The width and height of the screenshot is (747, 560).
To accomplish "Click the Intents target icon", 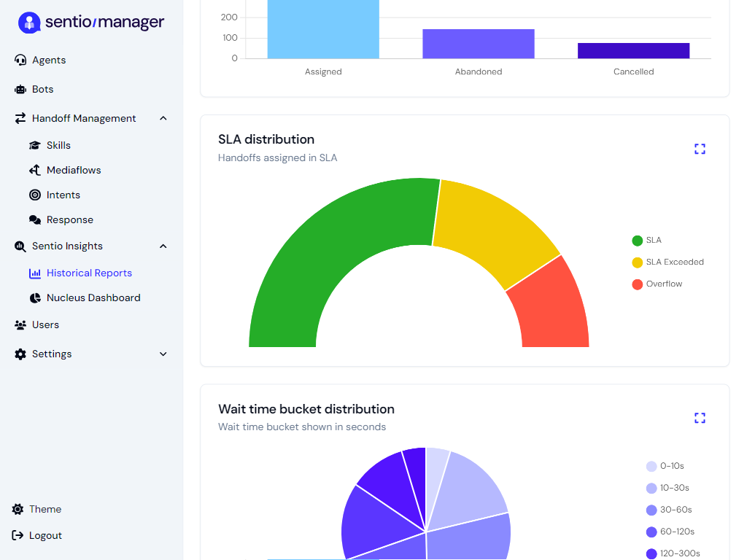I will [x=35, y=195].
